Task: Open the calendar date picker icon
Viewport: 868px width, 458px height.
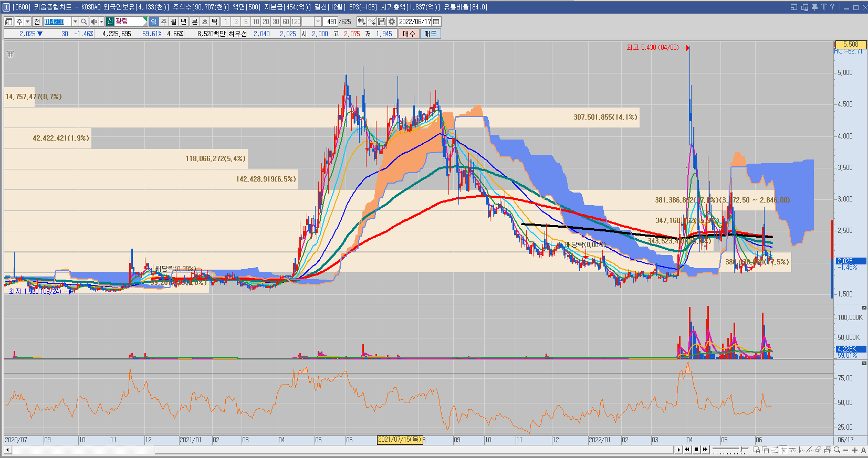Action: [x=436, y=22]
